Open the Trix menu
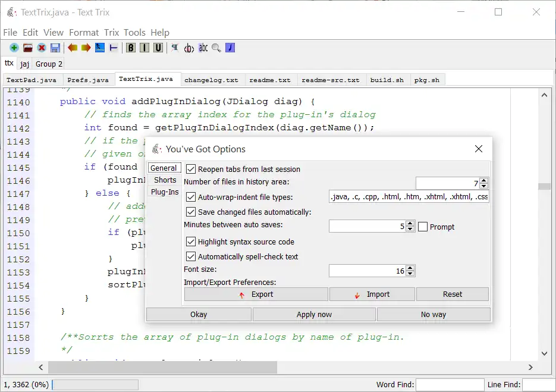This screenshot has height=392, width=556. (111, 33)
